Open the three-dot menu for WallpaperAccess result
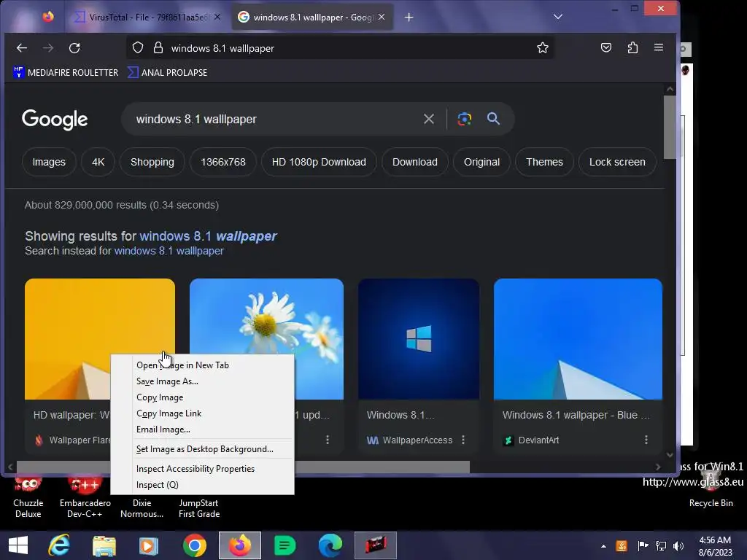 point(463,440)
